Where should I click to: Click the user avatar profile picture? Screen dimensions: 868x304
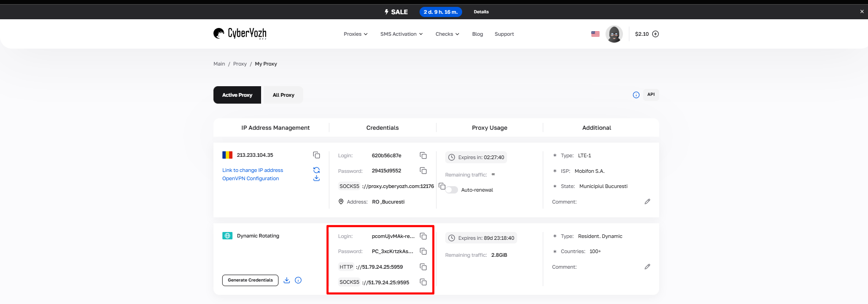point(614,34)
